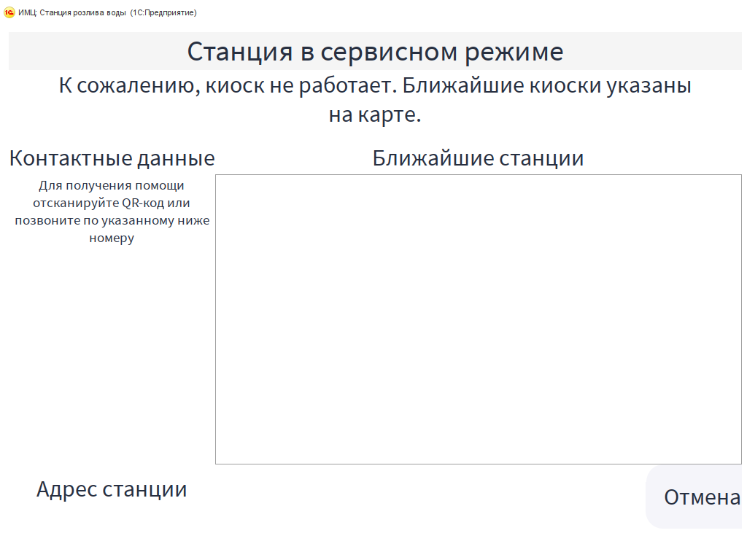Click the 'К сожалению, киоск не работает' message

click(x=375, y=99)
